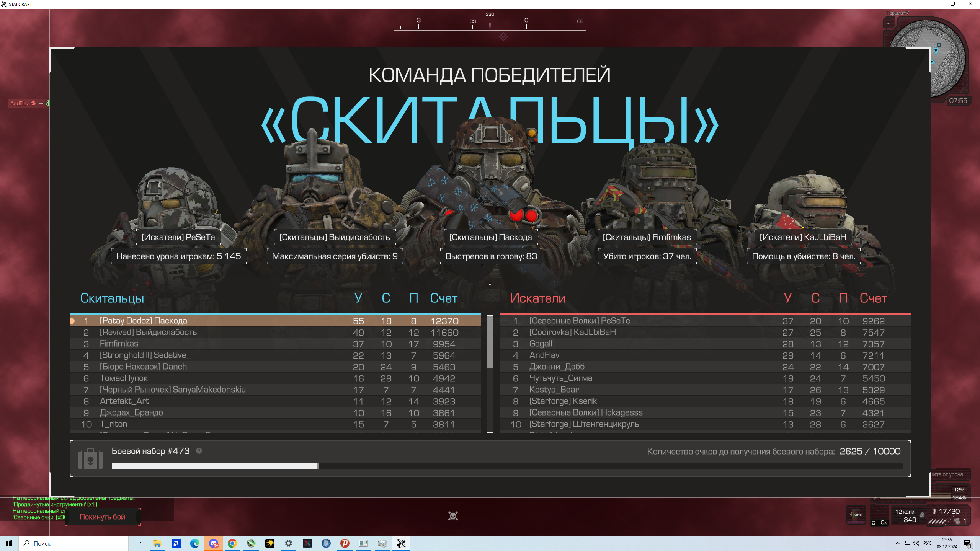
Task: Click the energy drink 4 мин buff icon
Action: click(x=856, y=514)
